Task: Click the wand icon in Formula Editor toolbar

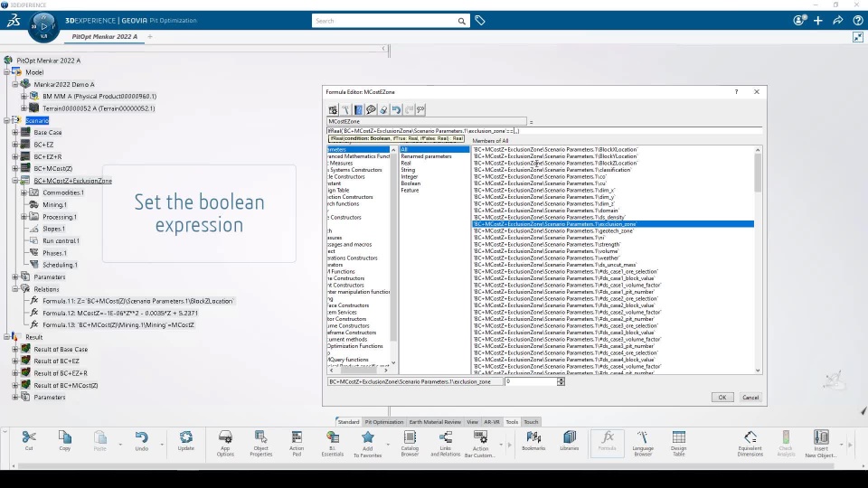Action: [345, 109]
